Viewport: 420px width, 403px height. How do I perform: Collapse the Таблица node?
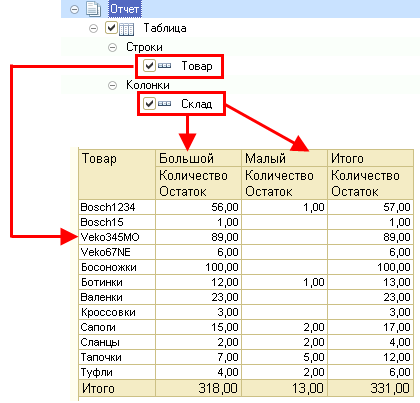click(x=94, y=28)
